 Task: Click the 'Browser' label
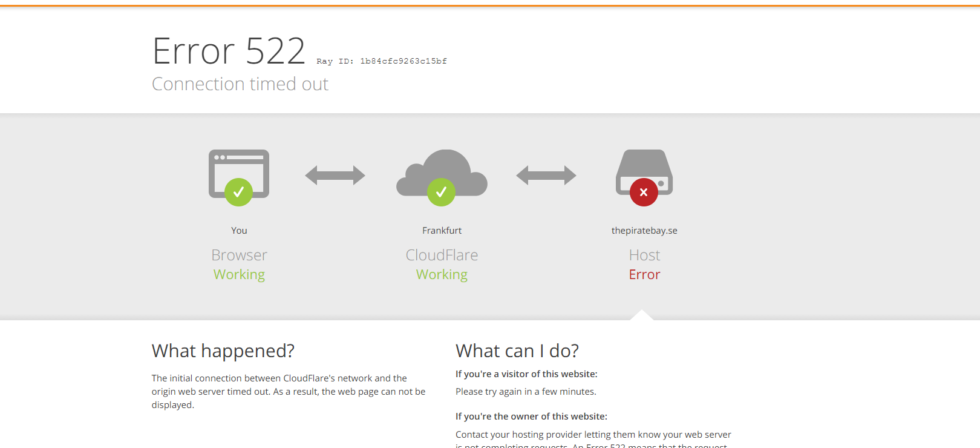(239, 255)
